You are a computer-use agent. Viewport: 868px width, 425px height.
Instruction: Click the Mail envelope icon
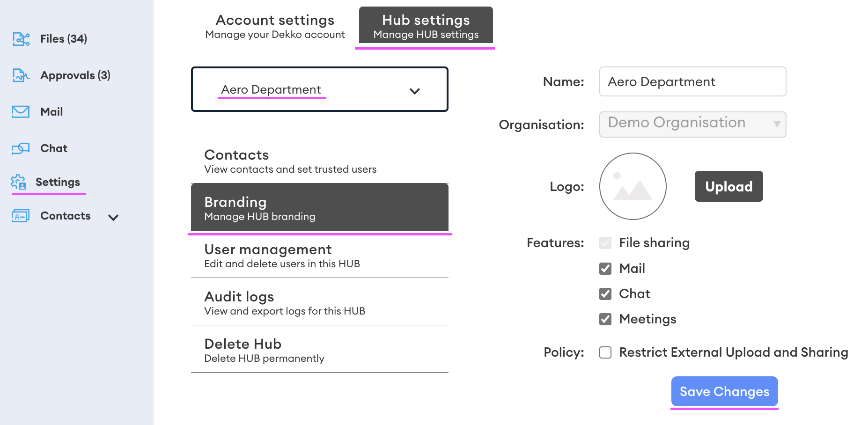(x=21, y=111)
